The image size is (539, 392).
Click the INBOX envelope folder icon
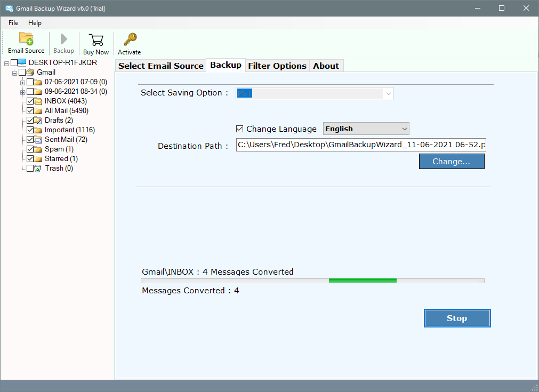click(38, 101)
